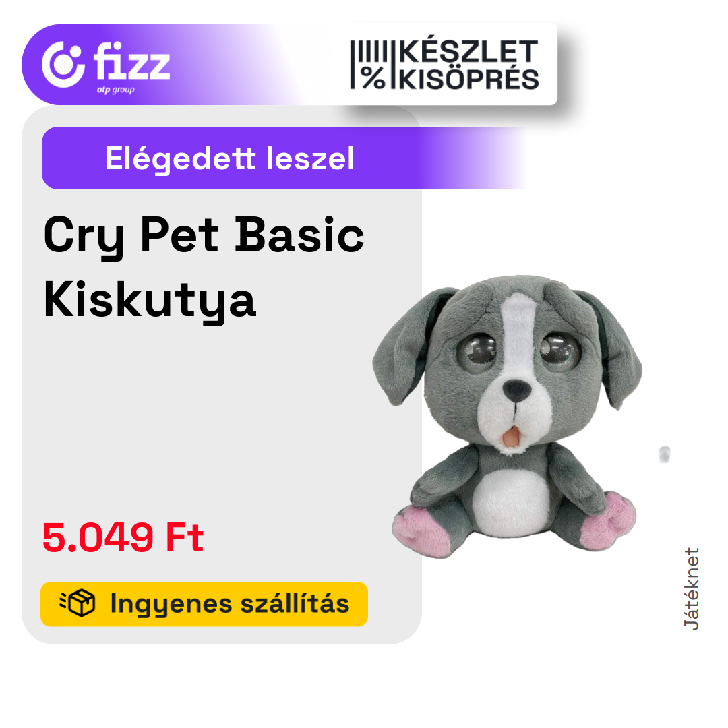Viewport: 728px width, 728px height.
Task: Click the plush dog's left shiny eye
Action: [x=477, y=353]
